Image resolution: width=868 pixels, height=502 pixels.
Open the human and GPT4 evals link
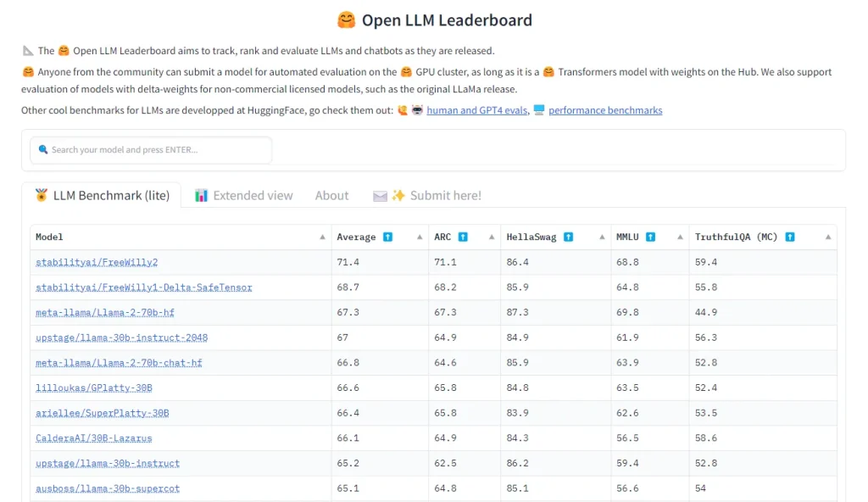[x=476, y=110]
